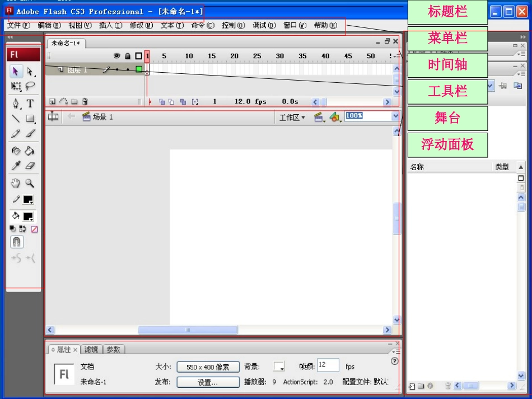Open the 编辑(E) menu
The height and width of the screenshot is (399, 532).
click(x=49, y=25)
